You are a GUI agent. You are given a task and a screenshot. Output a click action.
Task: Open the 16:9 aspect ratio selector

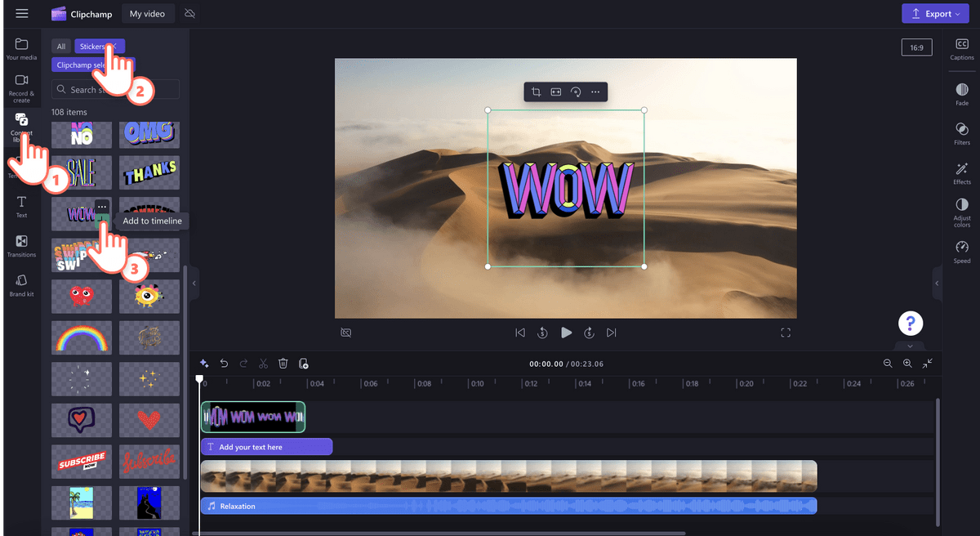[x=916, y=47]
